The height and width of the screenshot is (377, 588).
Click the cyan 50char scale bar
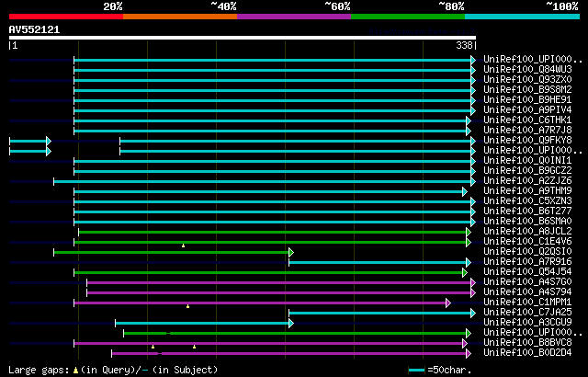[x=416, y=371]
